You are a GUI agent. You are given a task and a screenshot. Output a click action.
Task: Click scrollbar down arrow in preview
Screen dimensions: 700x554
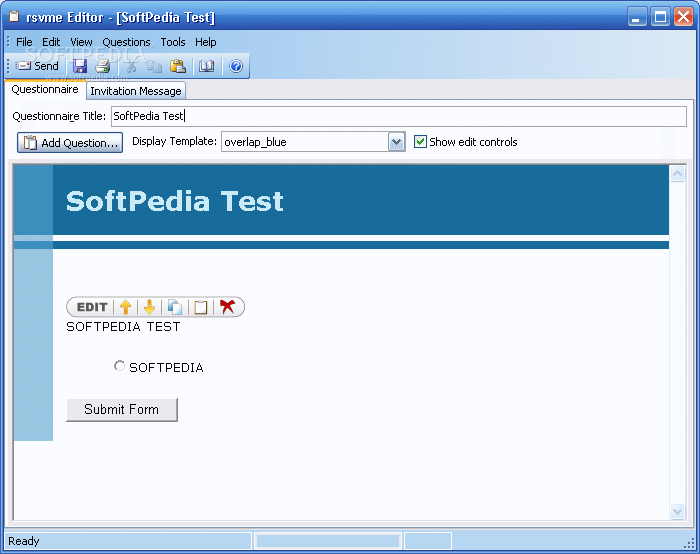[x=677, y=511]
